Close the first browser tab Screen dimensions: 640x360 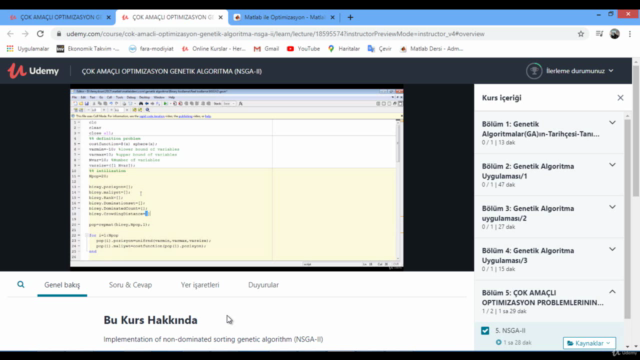[x=109, y=17]
